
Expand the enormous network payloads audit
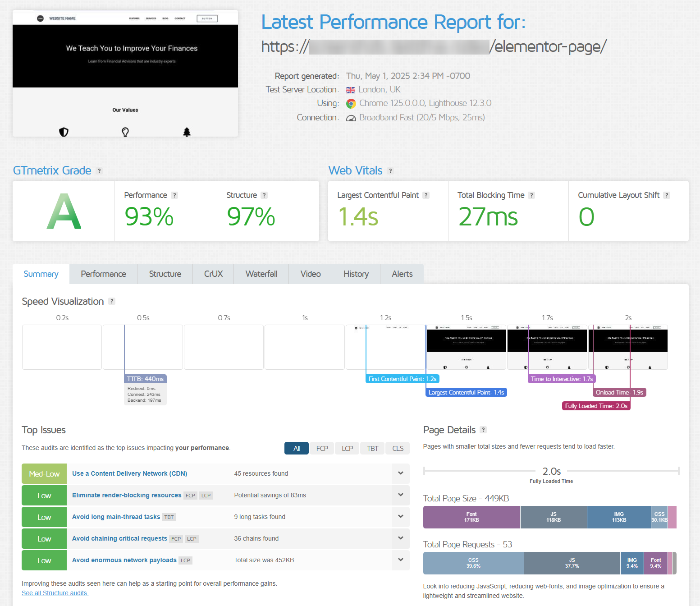coord(400,560)
